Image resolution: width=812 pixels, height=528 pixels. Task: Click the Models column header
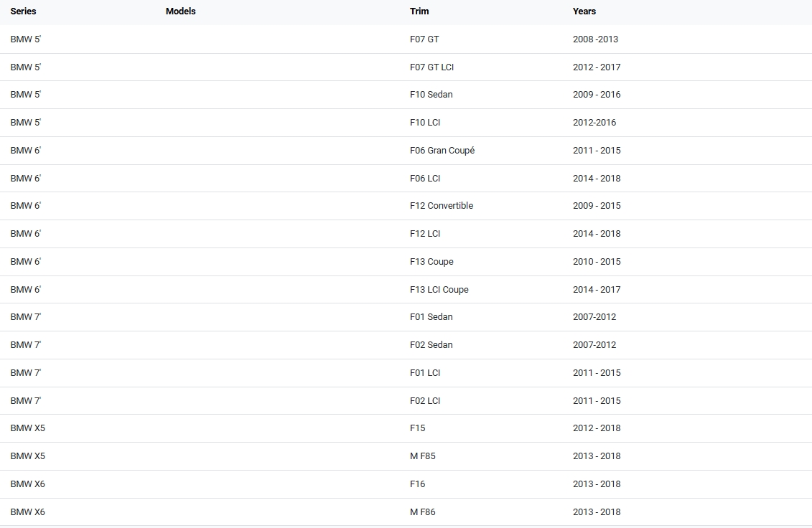(180, 11)
